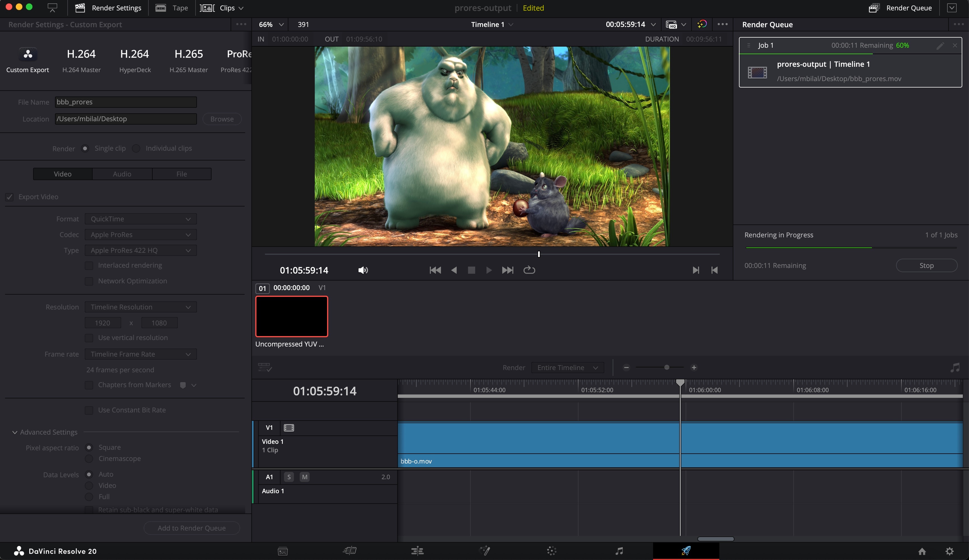Open the Frame rate dropdown
This screenshot has height=560, width=969.
[140, 354]
